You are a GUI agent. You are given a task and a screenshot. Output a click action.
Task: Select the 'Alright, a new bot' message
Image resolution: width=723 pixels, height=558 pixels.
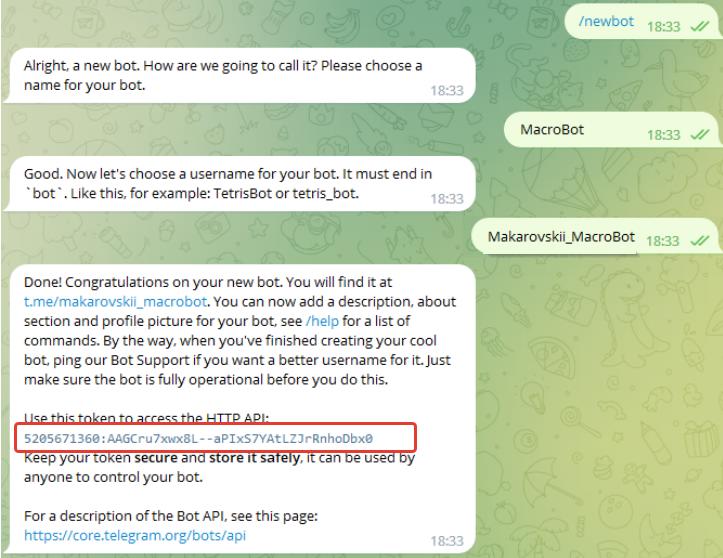(240, 76)
